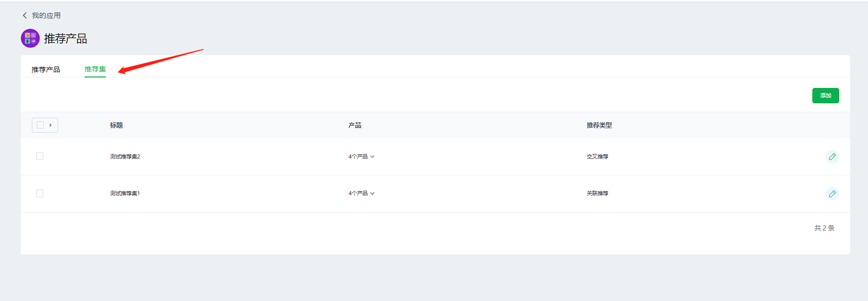
Task: Switch to the 推荐产品 tab
Action: coord(46,70)
